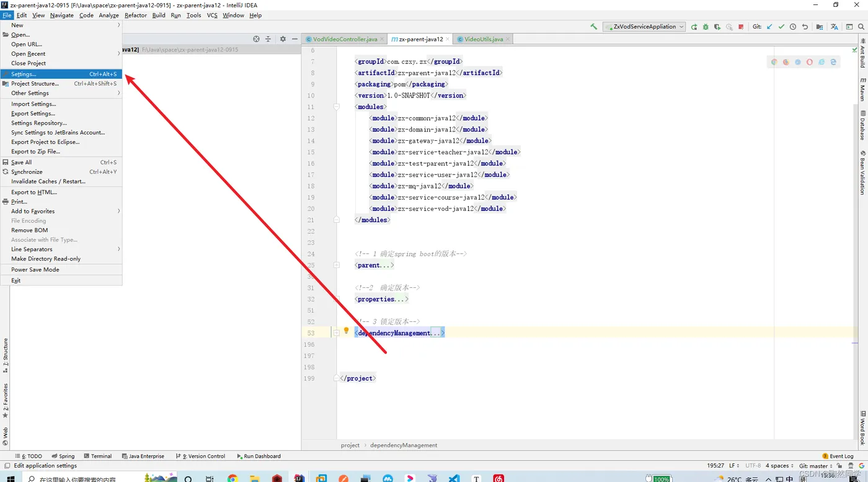The width and height of the screenshot is (868, 482).
Task: Open Search Everywhere magnifier icon
Action: (x=861, y=27)
